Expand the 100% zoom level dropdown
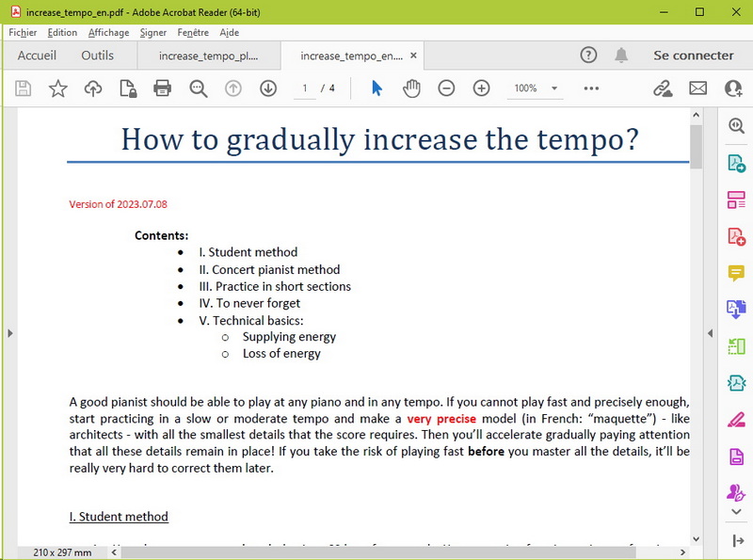 [554, 88]
